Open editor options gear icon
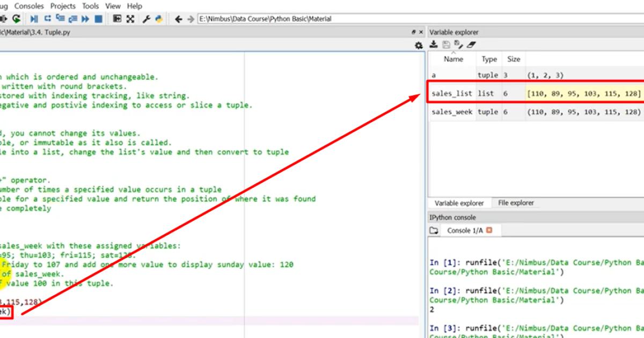 pos(419,46)
